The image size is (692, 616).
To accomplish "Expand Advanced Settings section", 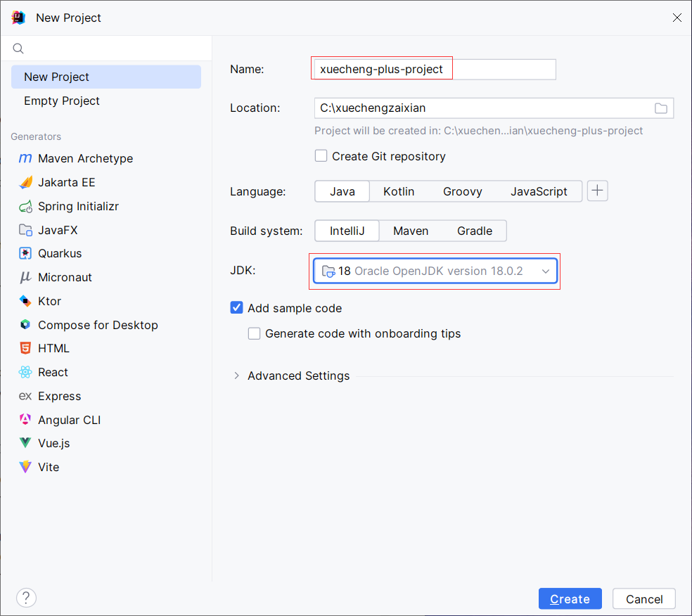I will tap(236, 376).
